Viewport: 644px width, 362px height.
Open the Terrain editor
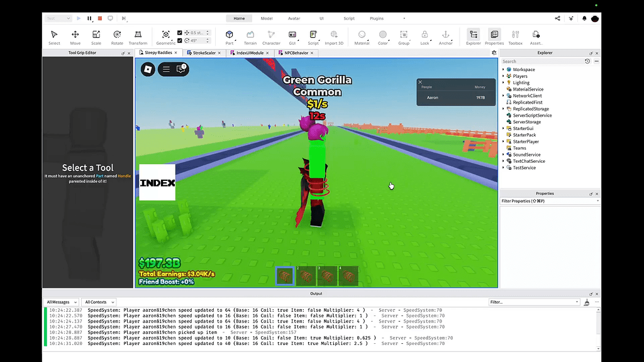point(250,36)
